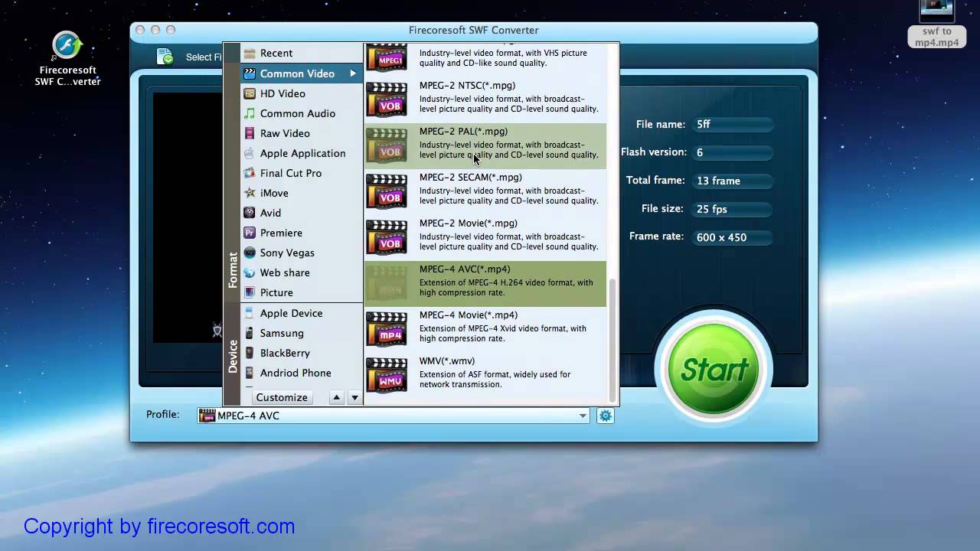Click the MPEG-2 NTSC VOB icon
The height and width of the screenshot is (551, 980).
click(x=387, y=99)
